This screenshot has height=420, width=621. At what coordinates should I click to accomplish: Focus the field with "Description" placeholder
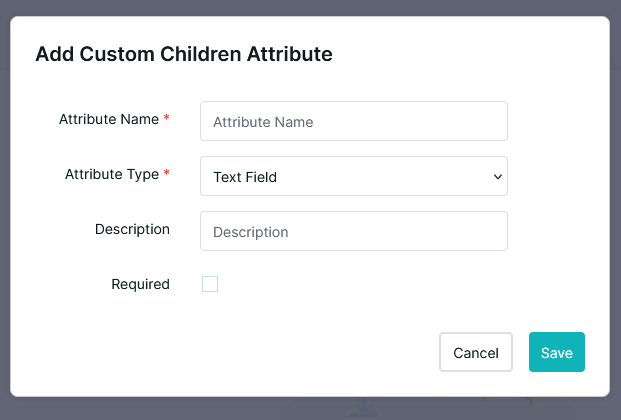(x=353, y=231)
